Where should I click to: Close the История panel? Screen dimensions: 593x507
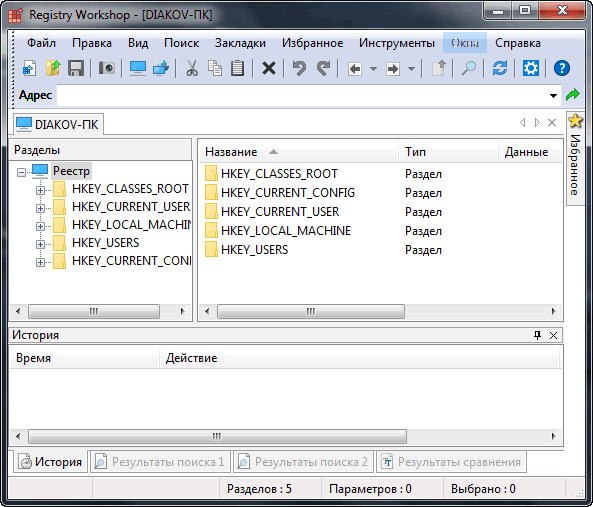coord(553,335)
